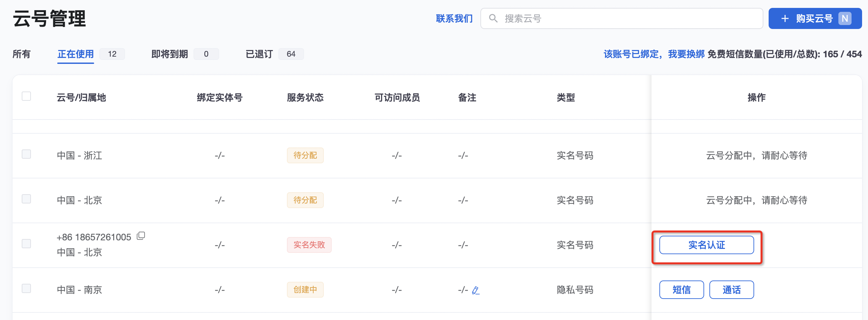Select the checkbox for +86 18657261005 row

point(26,244)
